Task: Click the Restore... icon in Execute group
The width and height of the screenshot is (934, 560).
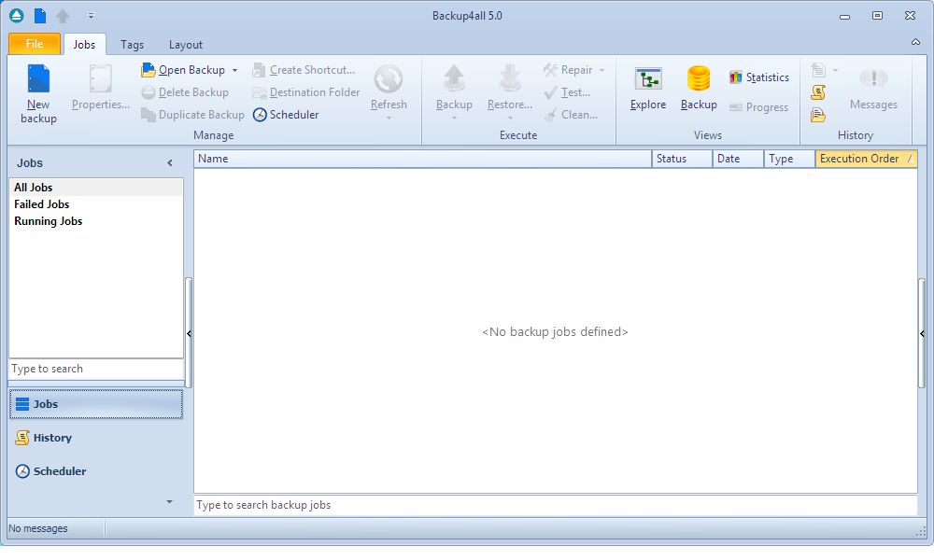Action: point(510,78)
